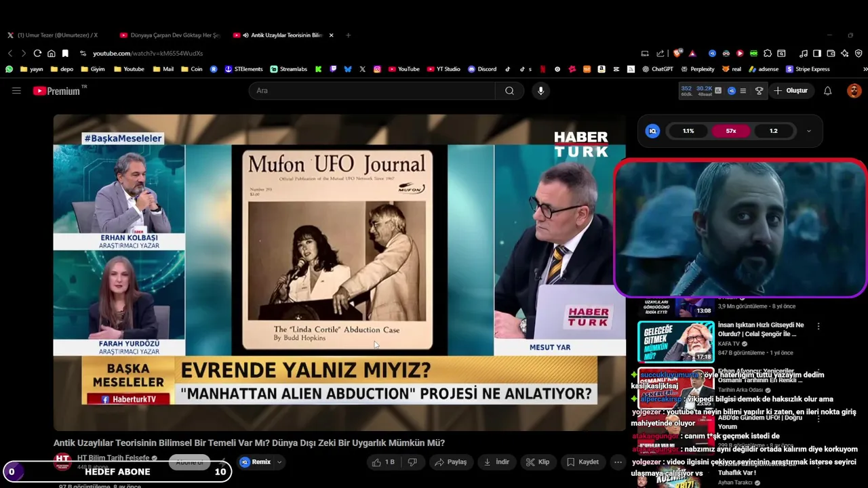Viewport: 868px width, 488px height.
Task: Open the yayın bookmarks folder
Action: (32, 68)
